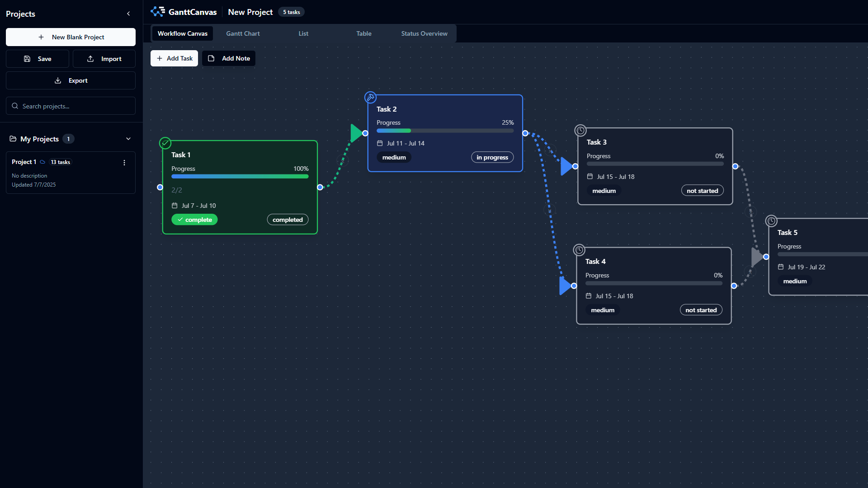Toggle the not started pill on Task 4
This screenshot has height=488, width=868.
(701, 310)
